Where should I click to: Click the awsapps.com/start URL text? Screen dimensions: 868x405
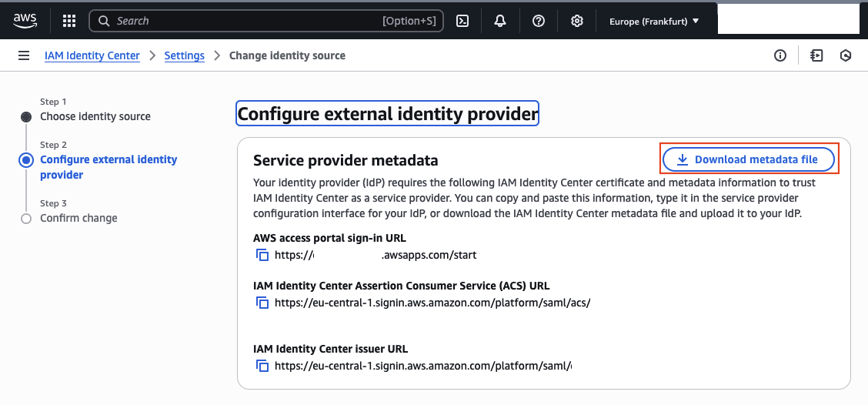click(376, 256)
